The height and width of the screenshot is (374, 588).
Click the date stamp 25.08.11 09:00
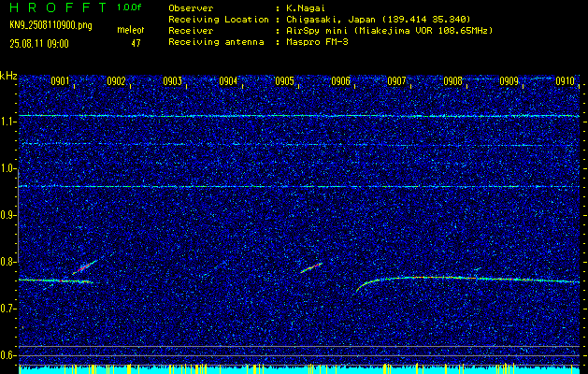click(x=39, y=44)
